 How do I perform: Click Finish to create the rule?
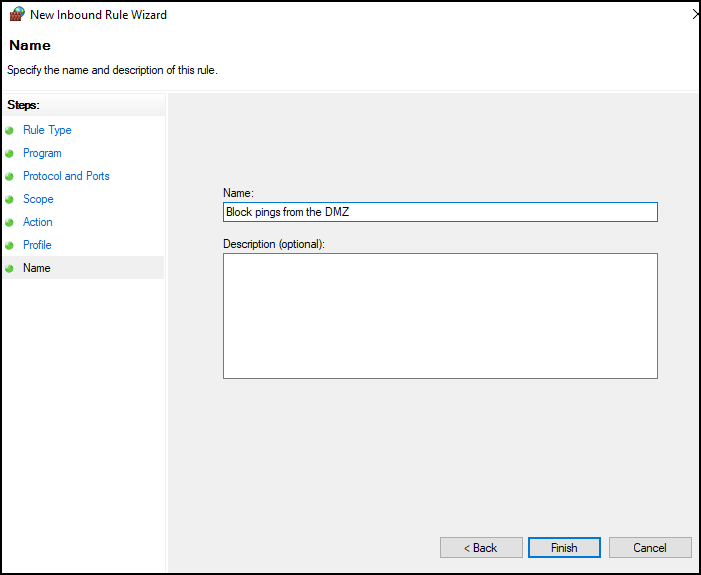(564, 548)
